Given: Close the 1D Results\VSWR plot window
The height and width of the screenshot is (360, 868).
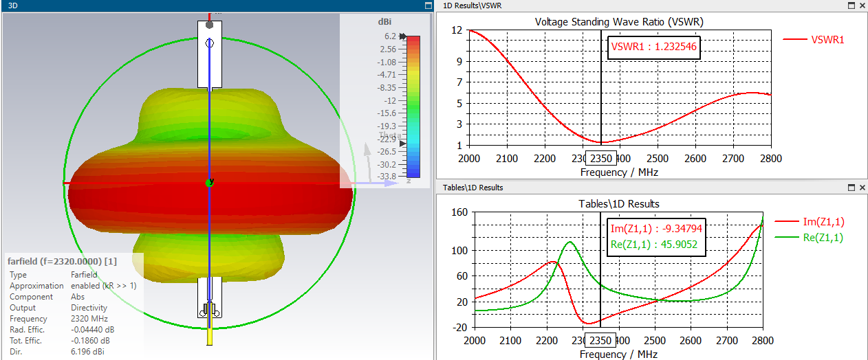Looking at the screenshot, I should (862, 5).
